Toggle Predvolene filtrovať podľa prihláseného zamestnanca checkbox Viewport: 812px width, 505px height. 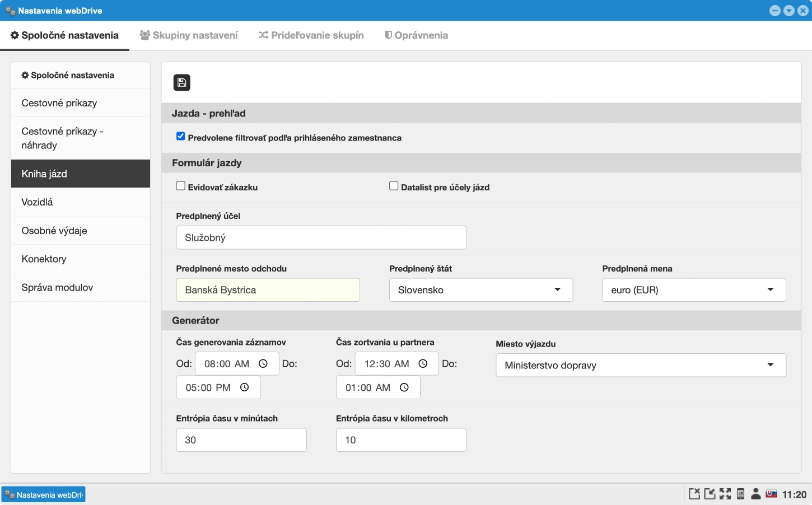(180, 136)
